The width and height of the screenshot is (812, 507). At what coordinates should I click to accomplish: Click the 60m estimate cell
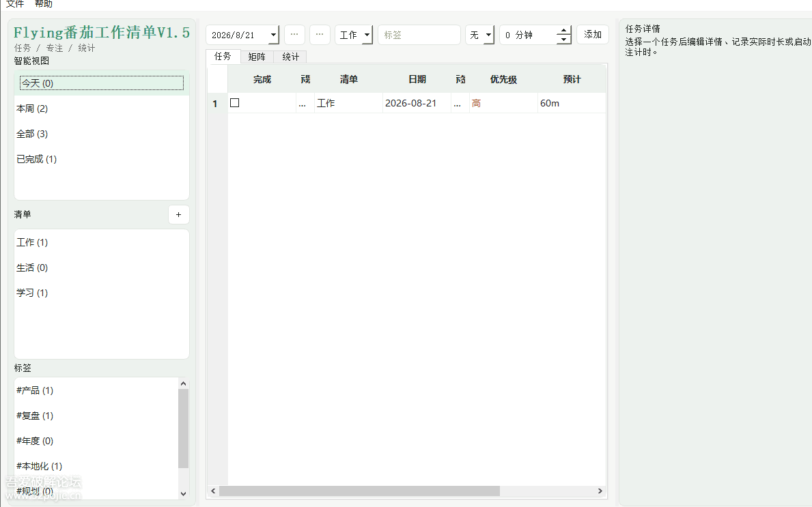click(x=572, y=103)
